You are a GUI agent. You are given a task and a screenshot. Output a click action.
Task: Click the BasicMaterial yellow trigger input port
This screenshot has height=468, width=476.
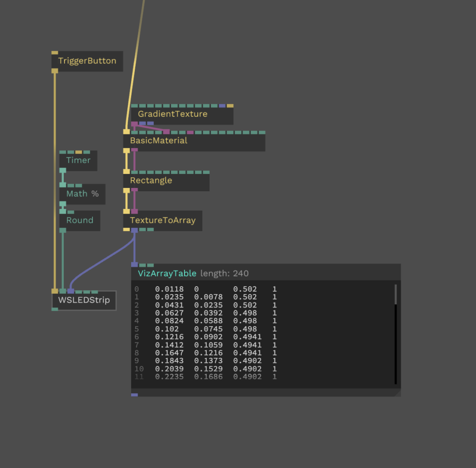tap(126, 132)
